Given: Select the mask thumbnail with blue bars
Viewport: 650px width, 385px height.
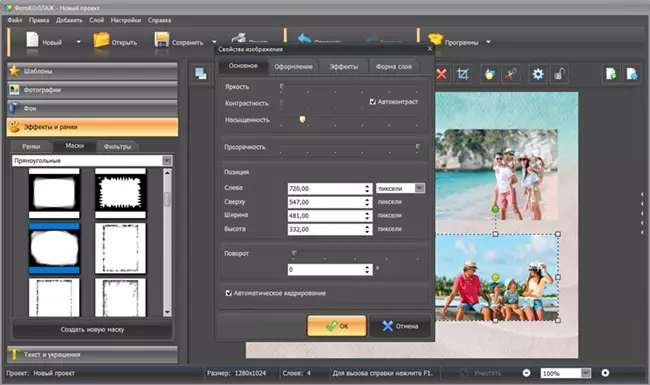Looking at the screenshot, I should pos(54,248).
